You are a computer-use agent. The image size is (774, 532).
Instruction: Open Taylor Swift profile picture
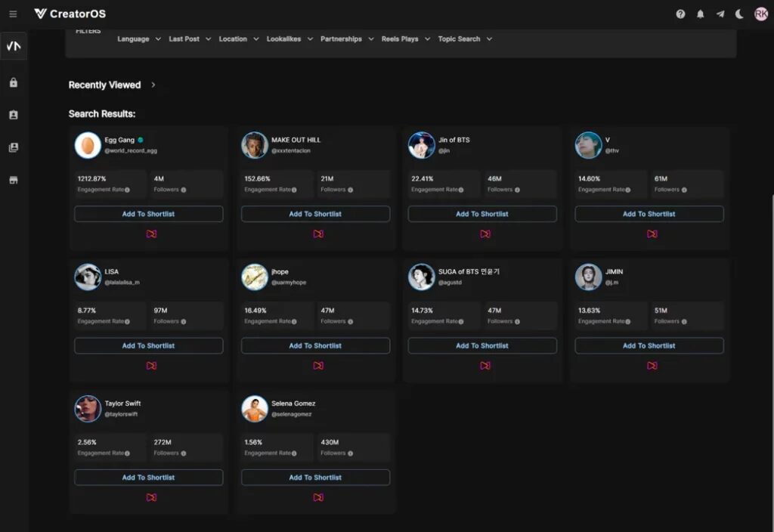tap(88, 409)
